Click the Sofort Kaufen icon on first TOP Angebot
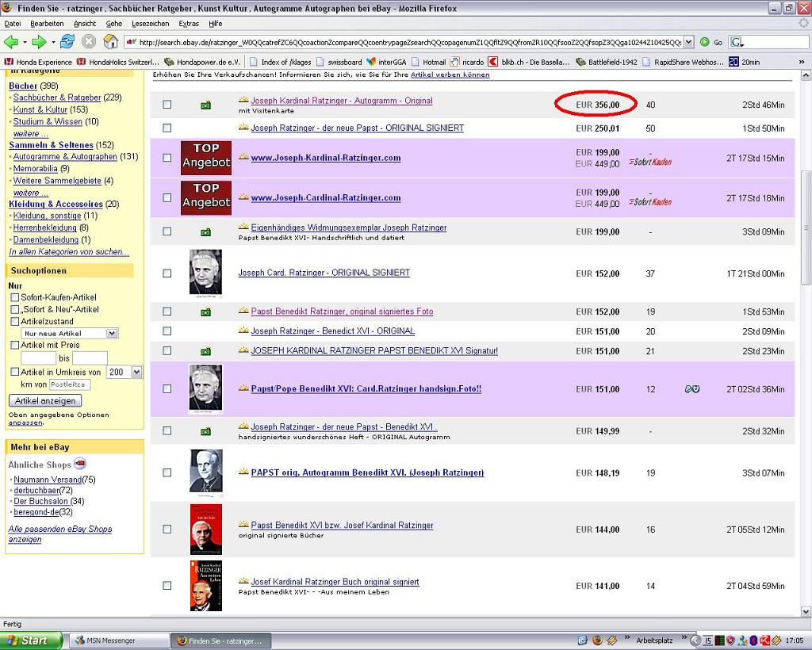 (x=649, y=162)
